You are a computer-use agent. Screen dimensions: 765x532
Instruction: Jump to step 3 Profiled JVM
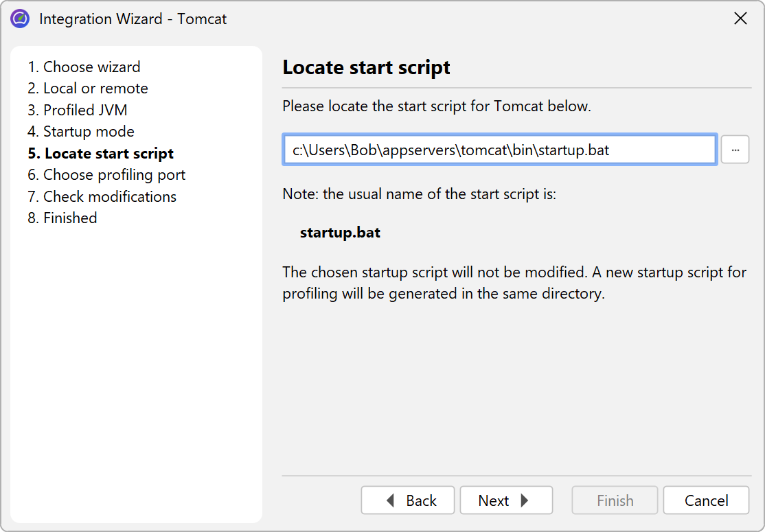[77, 110]
